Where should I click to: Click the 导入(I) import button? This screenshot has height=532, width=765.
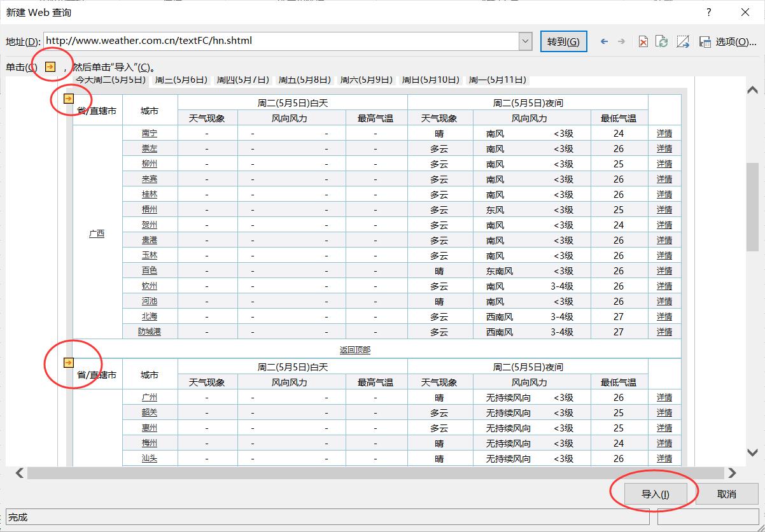(656, 493)
